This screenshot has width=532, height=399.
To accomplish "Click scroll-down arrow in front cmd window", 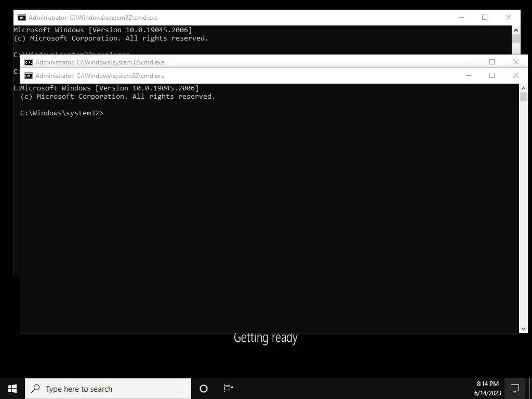I will click(x=523, y=328).
